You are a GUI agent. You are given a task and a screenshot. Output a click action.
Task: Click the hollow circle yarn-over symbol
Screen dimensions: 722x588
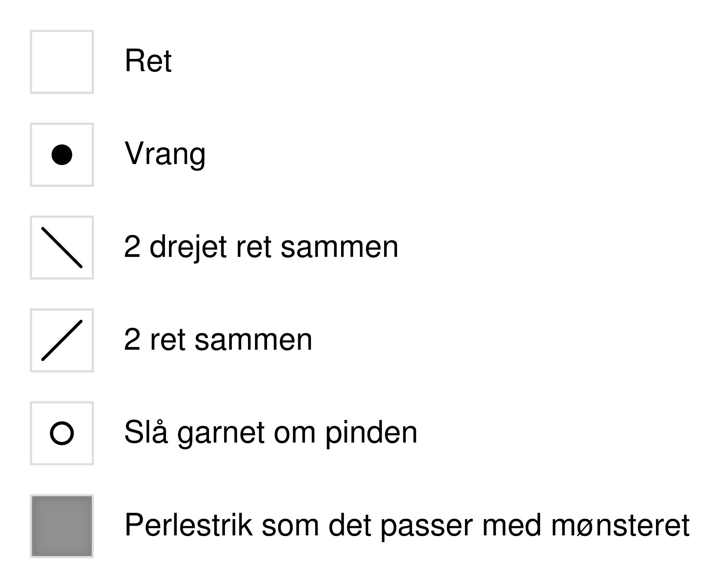point(62,433)
